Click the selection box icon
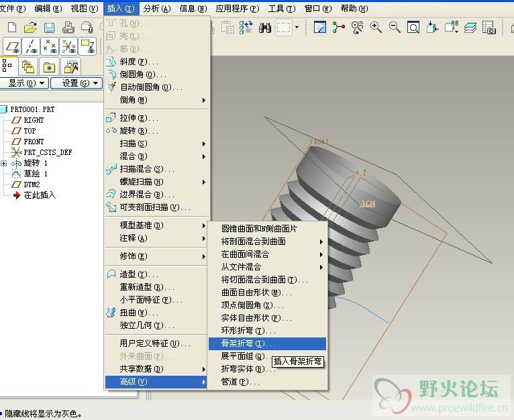Image resolution: width=514 pixels, height=420 pixels. 284,28
